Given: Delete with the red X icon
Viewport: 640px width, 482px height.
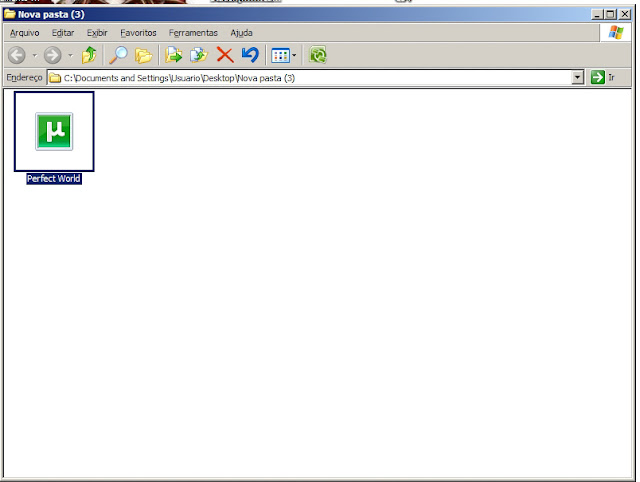Looking at the screenshot, I should point(225,55).
